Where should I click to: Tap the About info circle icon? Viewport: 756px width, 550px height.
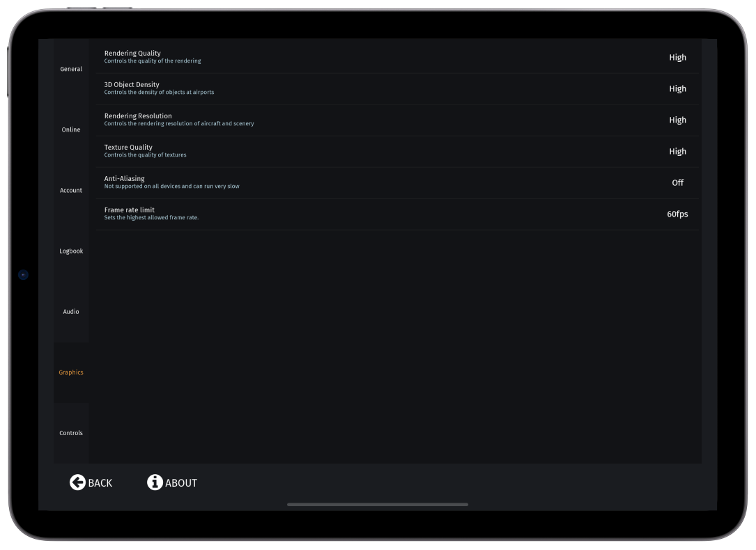(x=155, y=482)
